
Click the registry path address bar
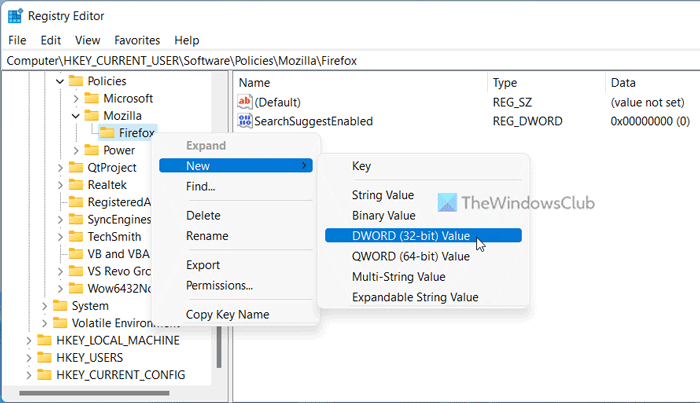(x=350, y=61)
